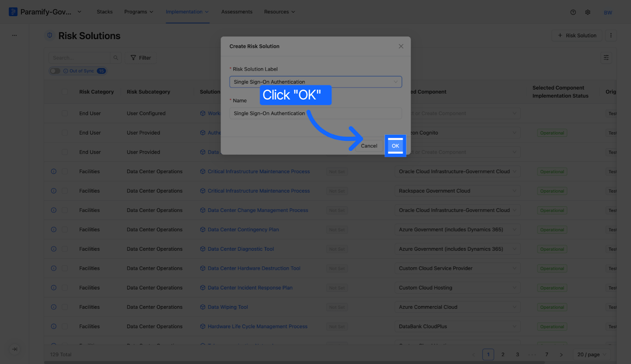Click the Out of Sync info icon
The height and width of the screenshot is (364, 631).
click(x=65, y=71)
